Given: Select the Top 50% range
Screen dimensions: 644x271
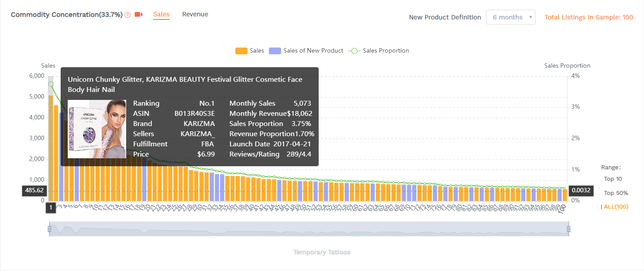Looking at the screenshot, I should [616, 193].
